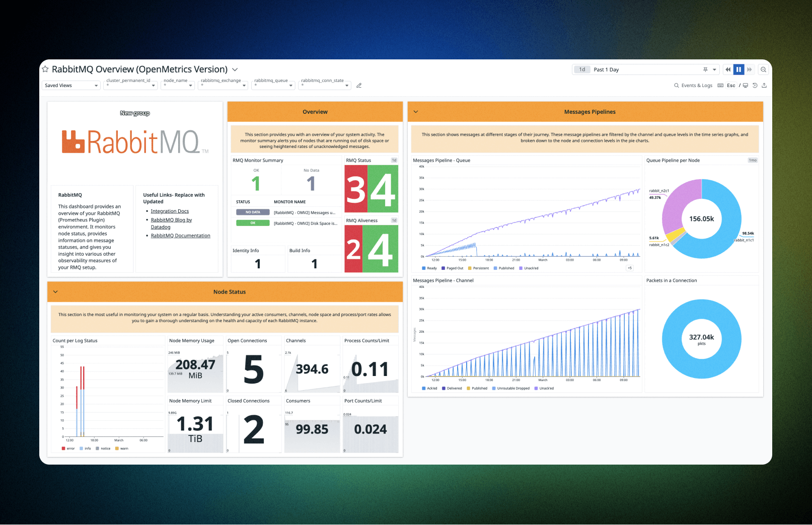Click the RabbitMQ logo image
The image size is (812, 525).
pyautogui.click(x=135, y=142)
